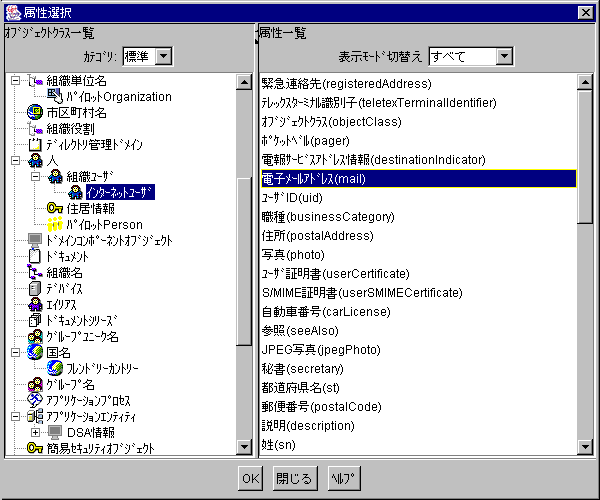Click the アプリケーションプロセス icon
Image resolution: width=600 pixels, height=500 pixels.
(35, 401)
